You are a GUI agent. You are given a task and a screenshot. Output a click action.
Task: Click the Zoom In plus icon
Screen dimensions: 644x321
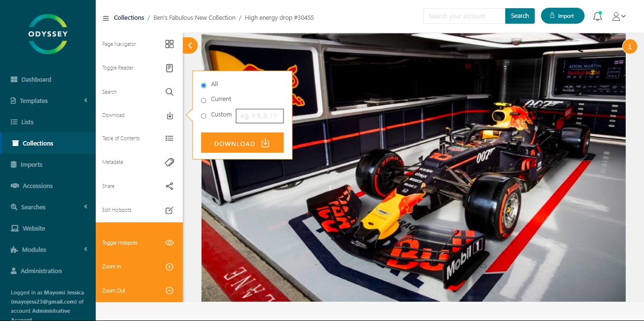pyautogui.click(x=169, y=267)
